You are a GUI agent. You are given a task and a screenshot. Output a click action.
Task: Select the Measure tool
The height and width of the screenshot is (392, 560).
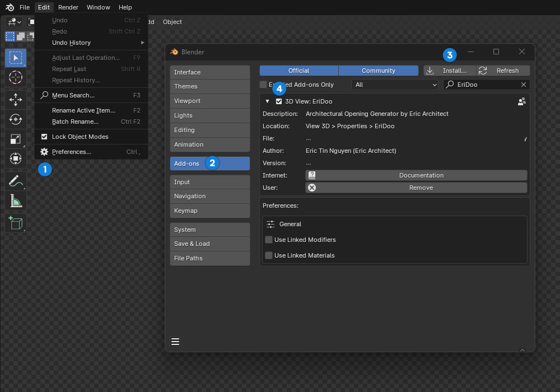(16, 200)
